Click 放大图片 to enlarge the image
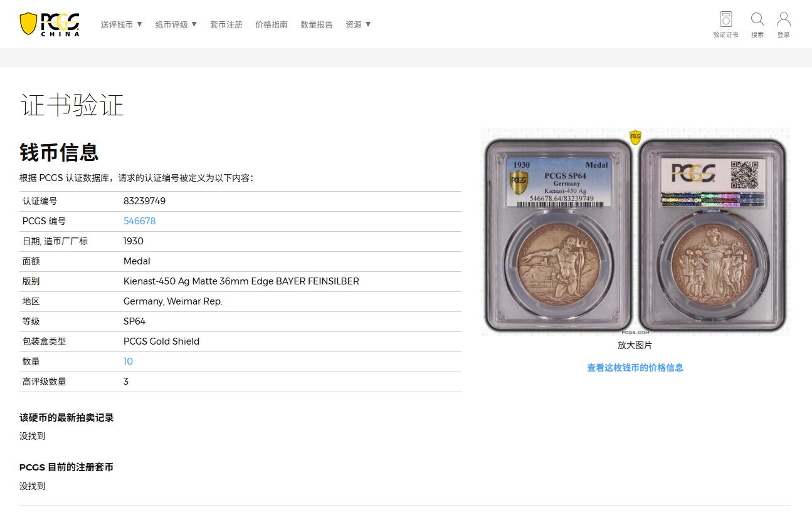The width and height of the screenshot is (812, 515). tap(635, 345)
